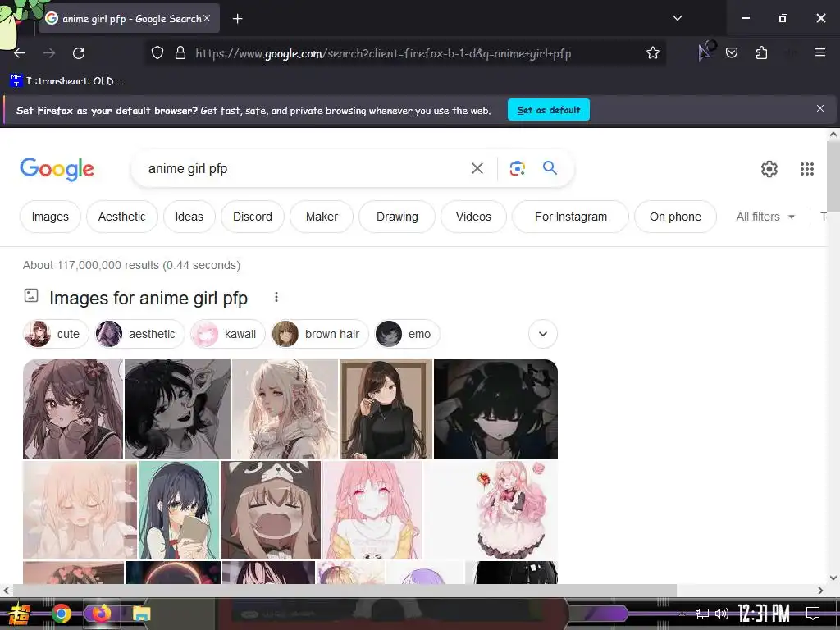Clear the search box with the X icon
Image resolution: width=840 pixels, height=630 pixels.
(477, 169)
